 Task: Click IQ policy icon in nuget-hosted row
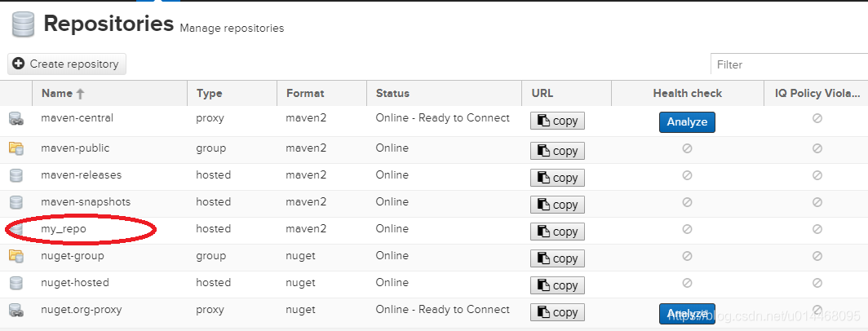pyautogui.click(x=817, y=283)
